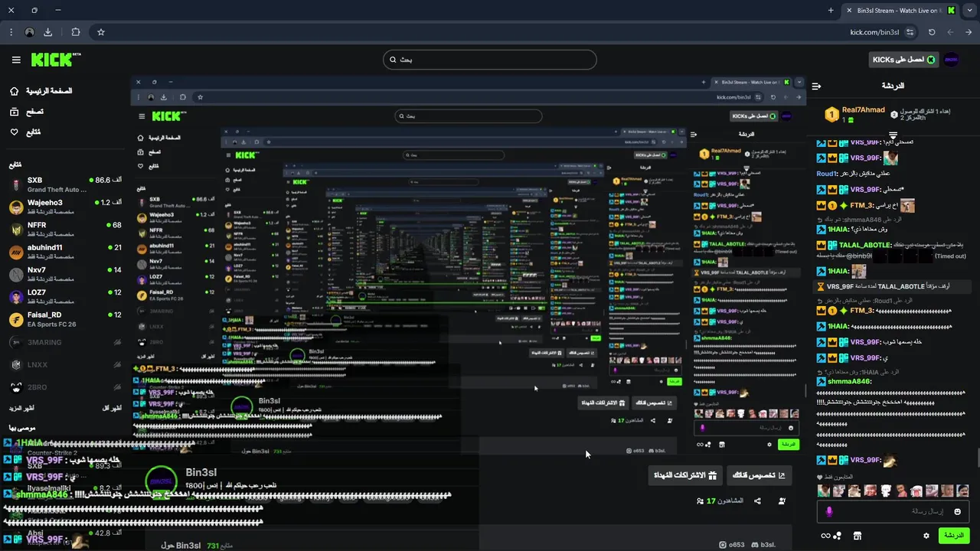Open the user profile avatar menu
Screen dimensions: 980x551
951,60
